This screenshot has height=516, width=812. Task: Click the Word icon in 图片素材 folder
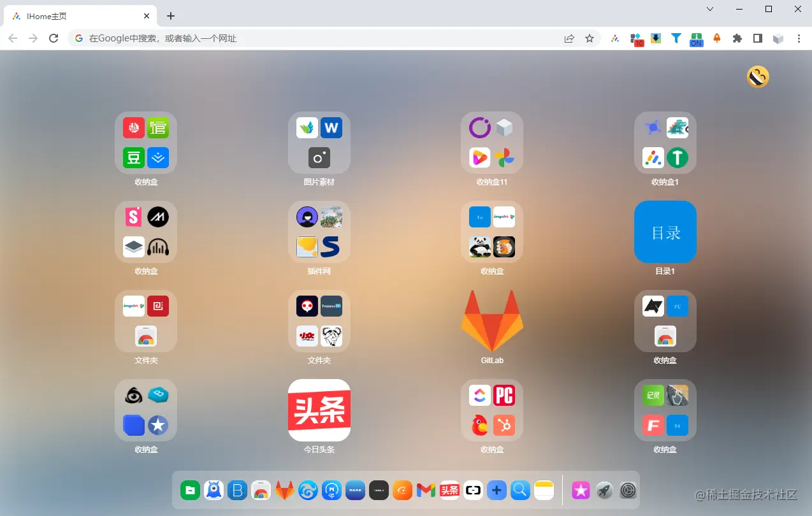(331, 128)
